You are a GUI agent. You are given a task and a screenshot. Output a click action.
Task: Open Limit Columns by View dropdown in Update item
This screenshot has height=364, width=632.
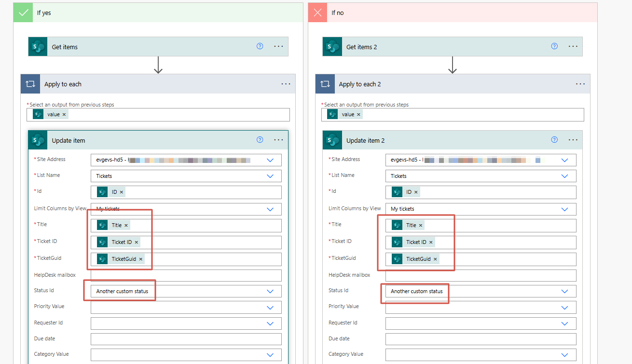coord(270,209)
